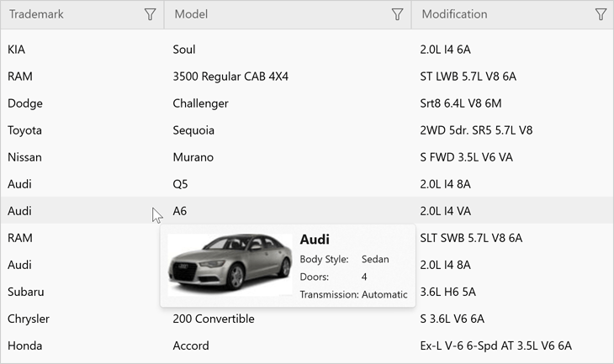The image size is (614, 364).
Task: Open the Modification column filter icon
Action: point(601,14)
